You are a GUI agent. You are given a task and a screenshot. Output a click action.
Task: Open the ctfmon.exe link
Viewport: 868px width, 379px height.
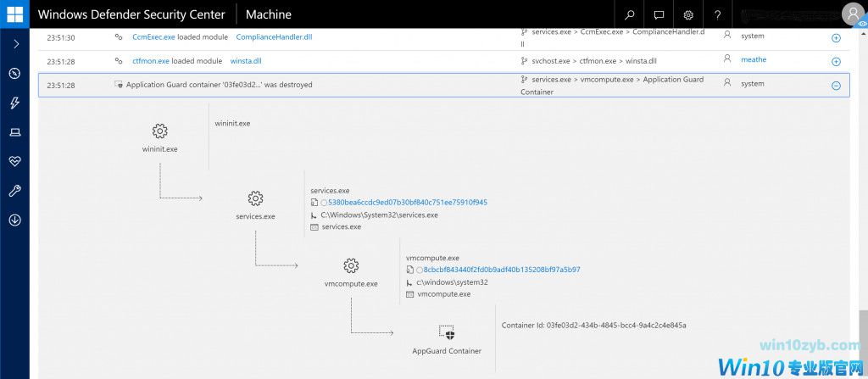coord(151,61)
